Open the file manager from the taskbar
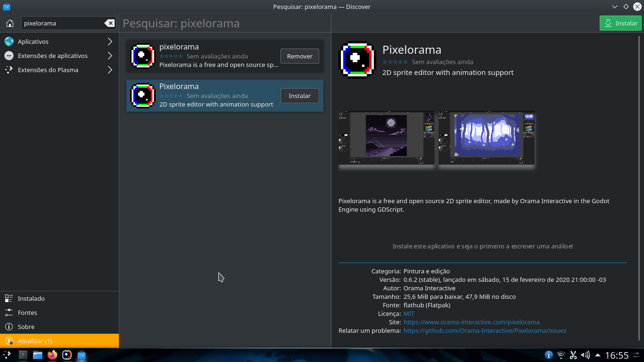 (37, 355)
